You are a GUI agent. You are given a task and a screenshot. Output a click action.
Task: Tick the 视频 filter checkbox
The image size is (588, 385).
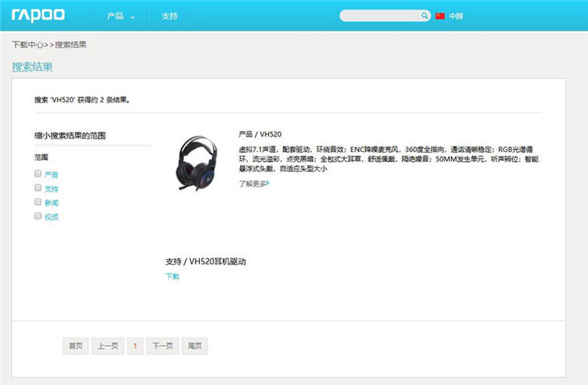pyautogui.click(x=38, y=216)
